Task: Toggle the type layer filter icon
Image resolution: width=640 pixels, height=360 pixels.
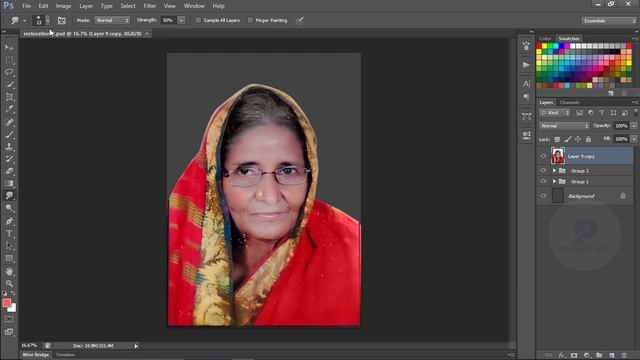Action: point(602,113)
